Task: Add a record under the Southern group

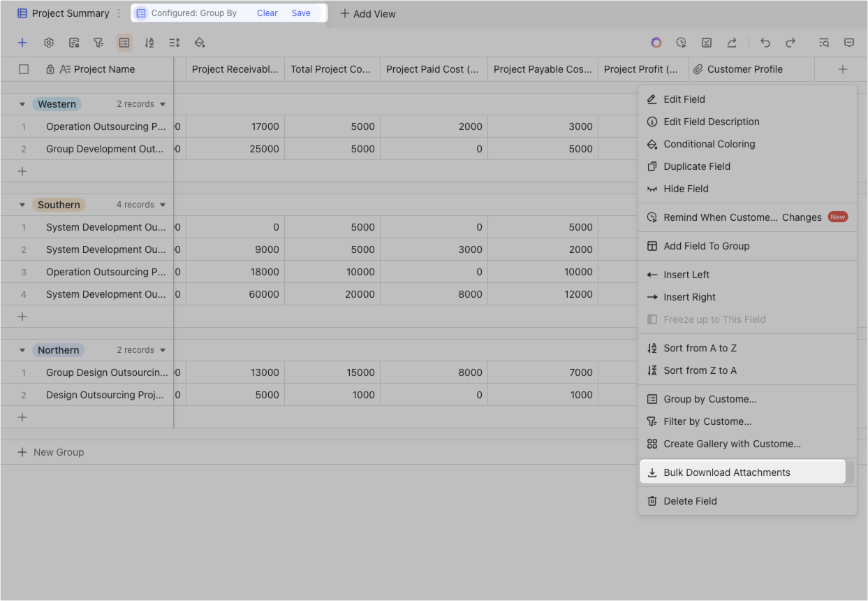Action: pos(22,317)
